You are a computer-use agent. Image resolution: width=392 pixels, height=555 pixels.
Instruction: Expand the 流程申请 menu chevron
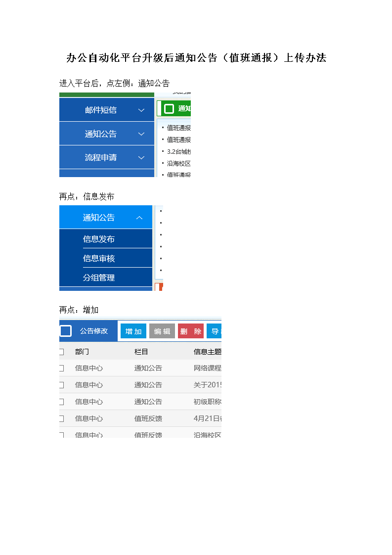tap(141, 157)
